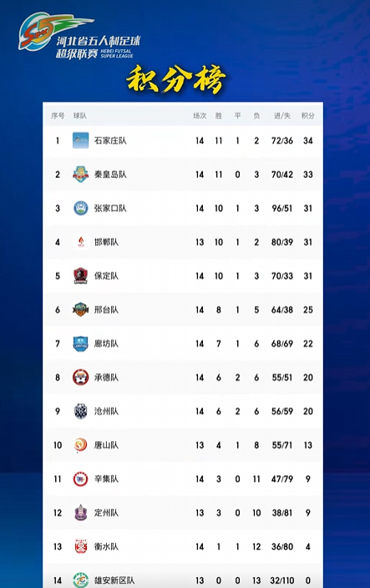Click the 沧州队 team badge
370x588 pixels.
pos(80,411)
